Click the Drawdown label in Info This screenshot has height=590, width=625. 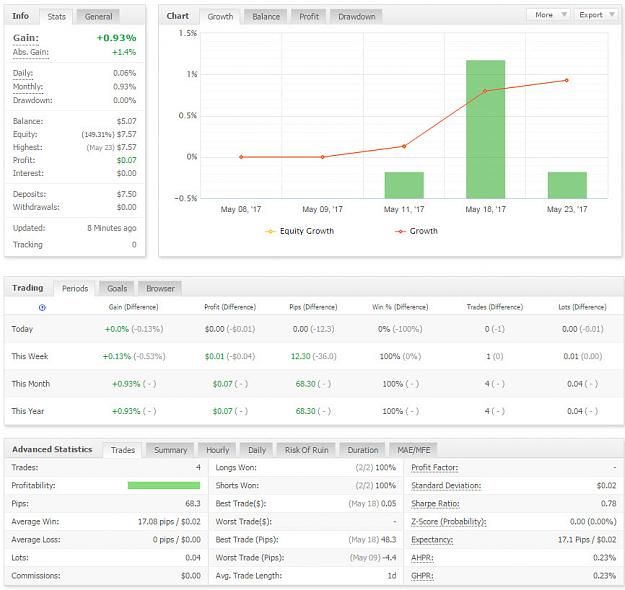coord(33,100)
